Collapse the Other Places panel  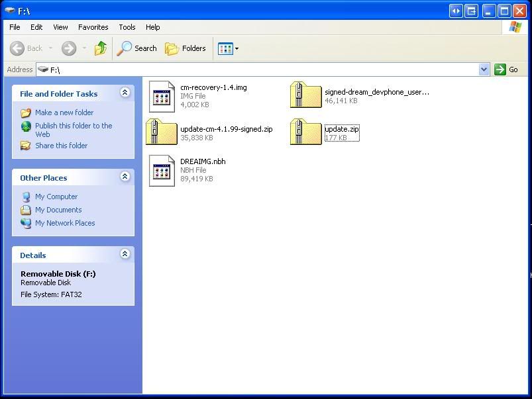[125, 177]
